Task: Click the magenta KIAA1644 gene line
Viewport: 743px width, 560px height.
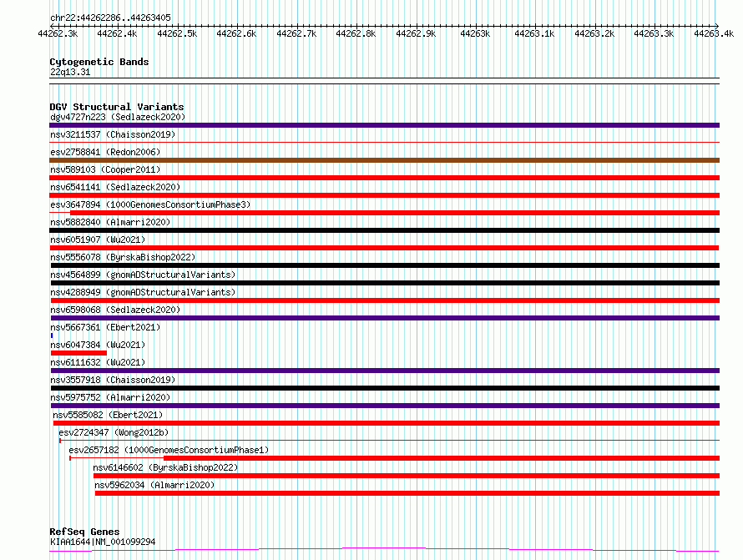Action: [384, 550]
